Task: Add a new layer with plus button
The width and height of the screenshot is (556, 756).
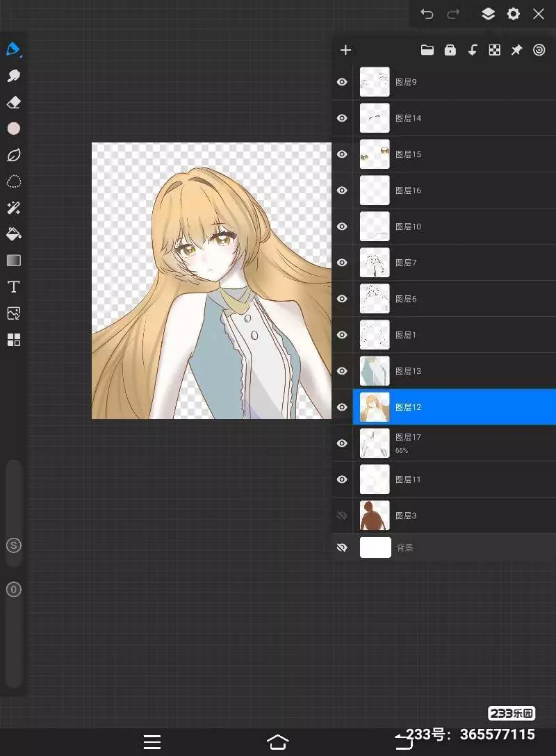Action: [345, 50]
